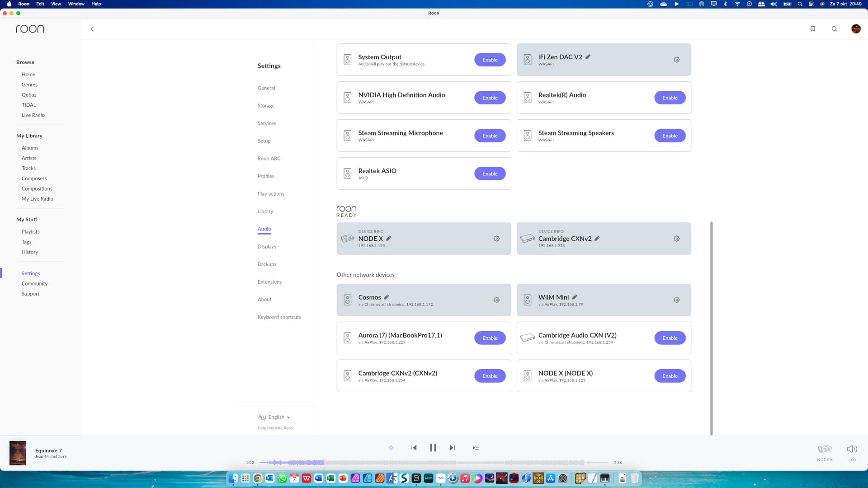Open the View menu
Screen dimensions: 868x488
(x=56, y=4)
